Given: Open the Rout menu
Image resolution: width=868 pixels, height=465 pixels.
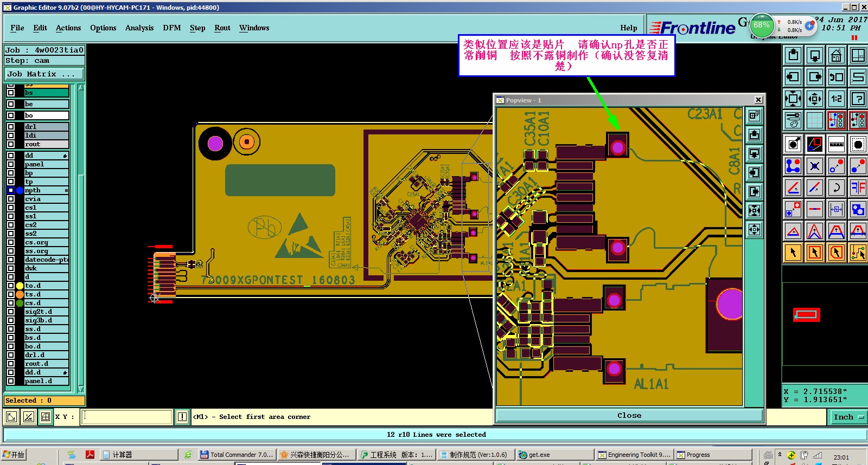Looking at the screenshot, I should (x=222, y=28).
